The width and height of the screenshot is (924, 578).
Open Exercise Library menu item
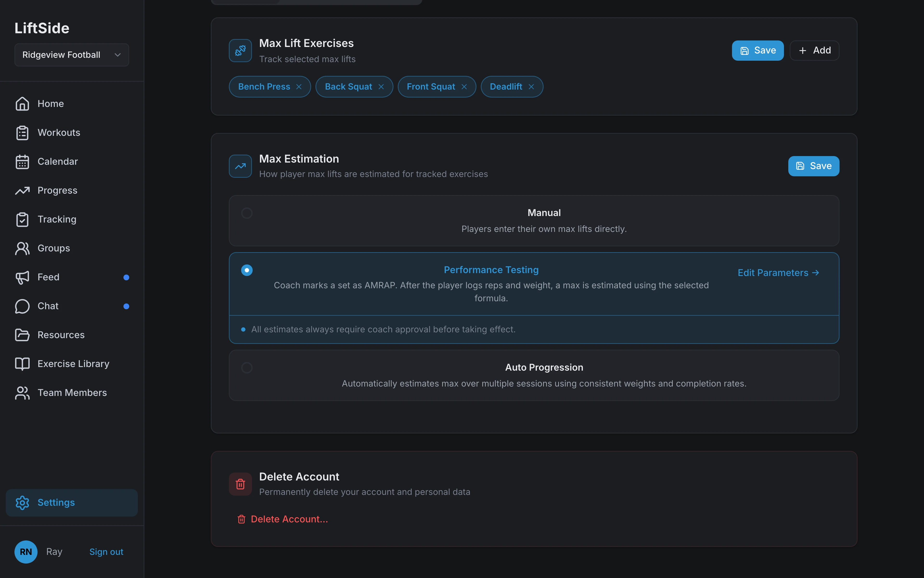(72, 364)
